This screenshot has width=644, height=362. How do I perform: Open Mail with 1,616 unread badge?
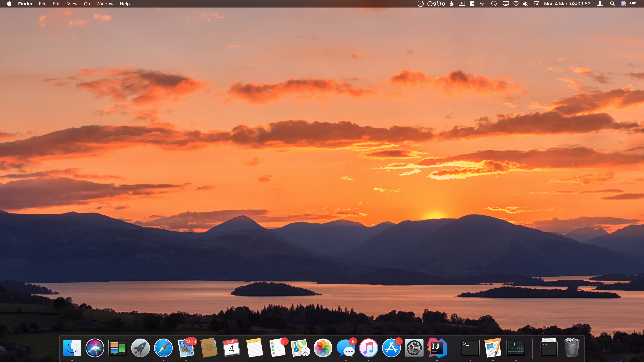(186, 348)
